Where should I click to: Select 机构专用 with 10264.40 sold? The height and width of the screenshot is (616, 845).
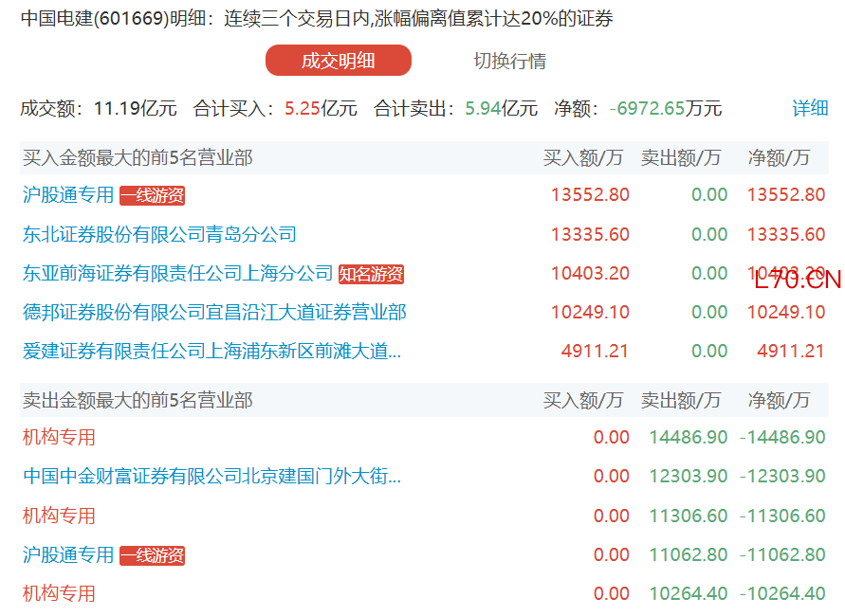pyautogui.click(x=59, y=594)
